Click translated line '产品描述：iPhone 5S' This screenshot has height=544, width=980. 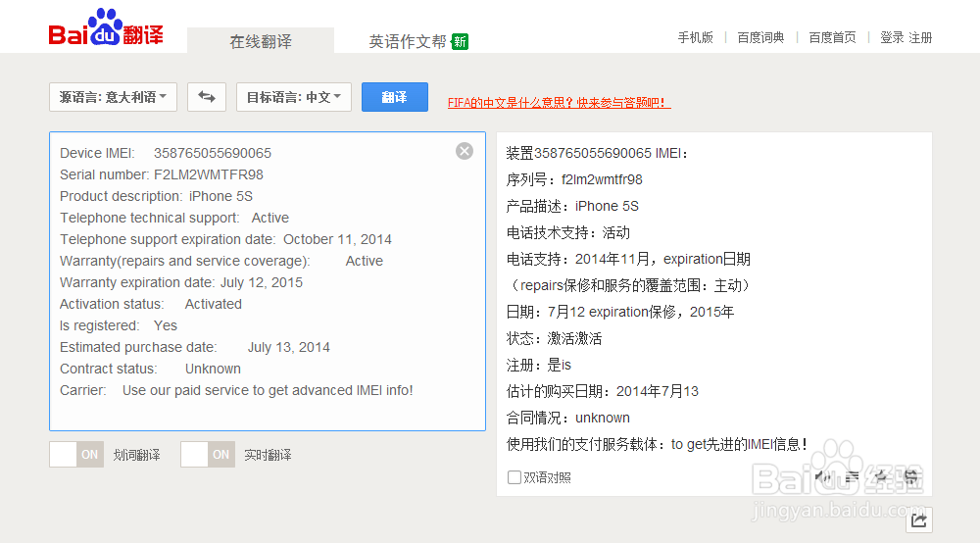click(x=572, y=207)
